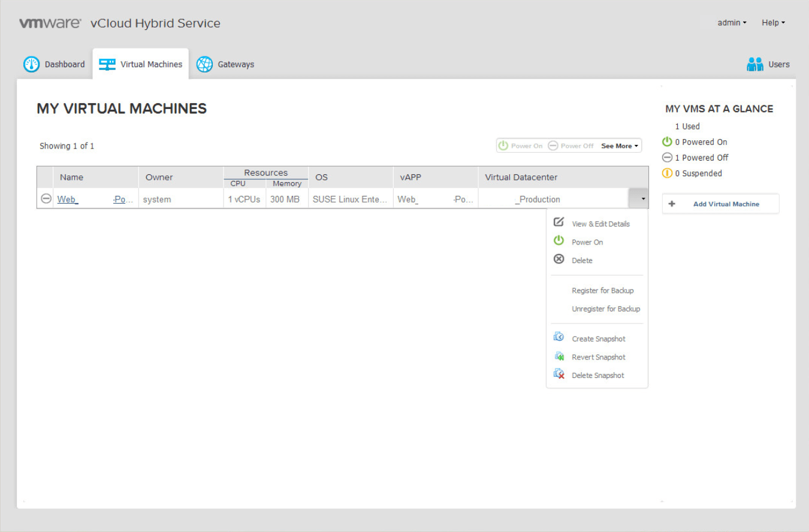809x532 pixels.
Task: Go to the Users section
Action: (x=768, y=64)
